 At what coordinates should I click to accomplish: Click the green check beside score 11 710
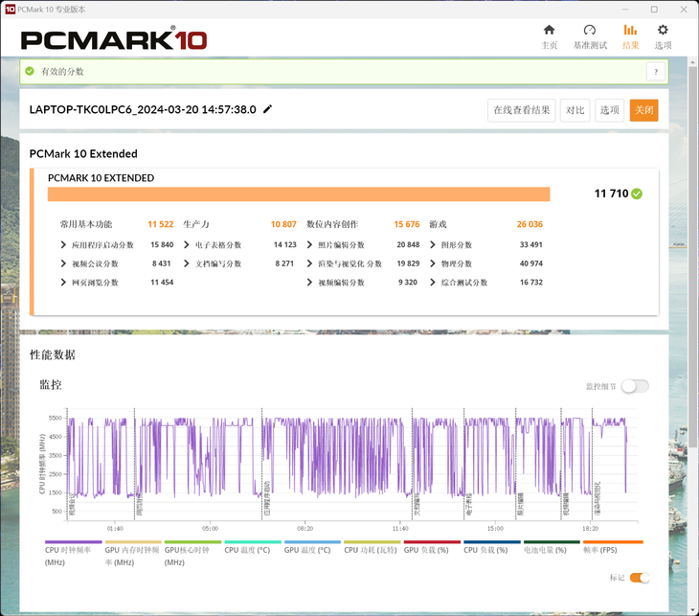point(637,194)
